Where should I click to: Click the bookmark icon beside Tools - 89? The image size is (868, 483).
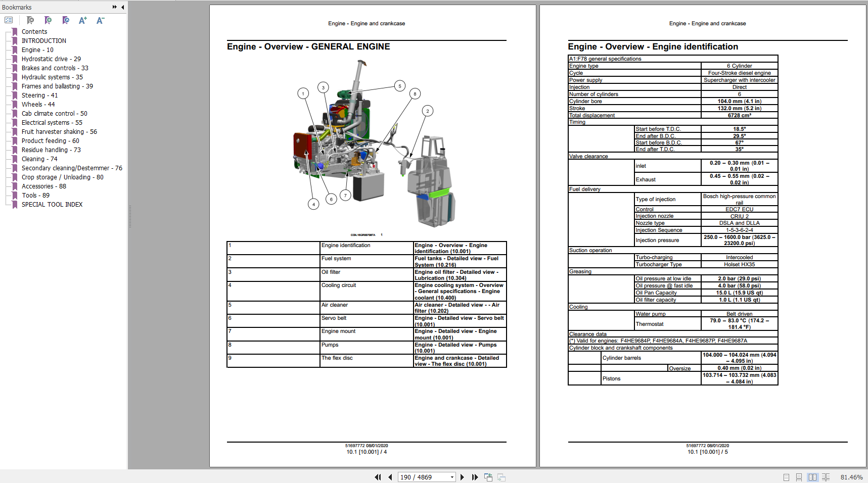click(15, 195)
